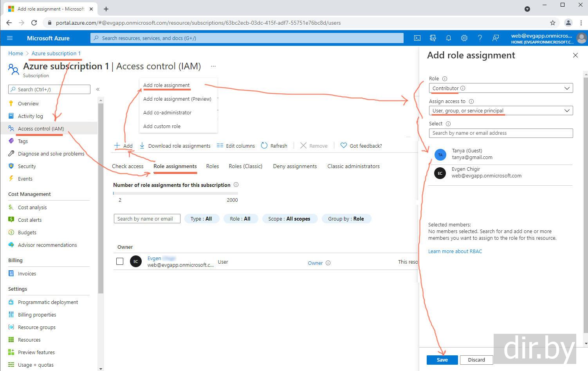Open Learn more about RBAC link
Viewport: 588px width, 371px height.
455,251
